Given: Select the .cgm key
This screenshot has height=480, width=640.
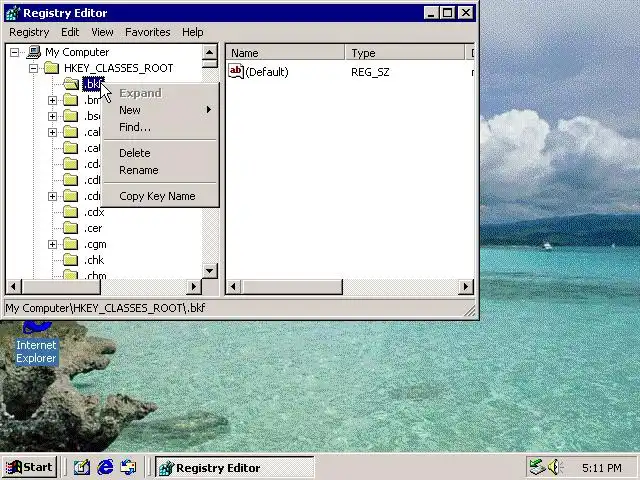Looking at the screenshot, I should [95, 244].
